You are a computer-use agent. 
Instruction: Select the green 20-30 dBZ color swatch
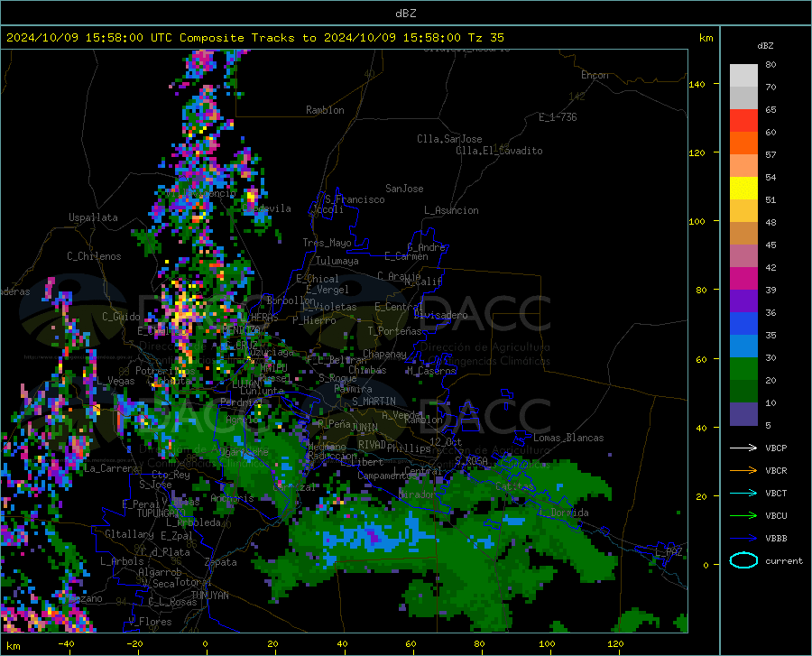click(x=743, y=369)
